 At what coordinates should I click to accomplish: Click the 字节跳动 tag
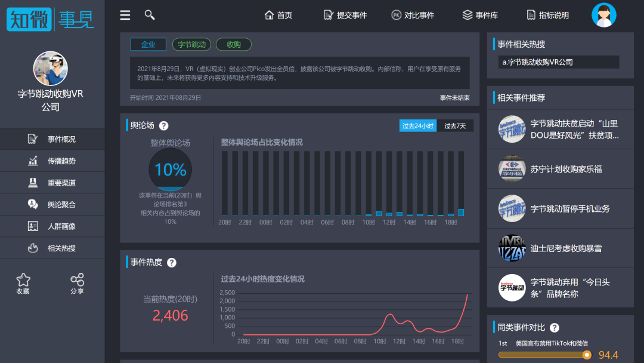[x=191, y=44]
